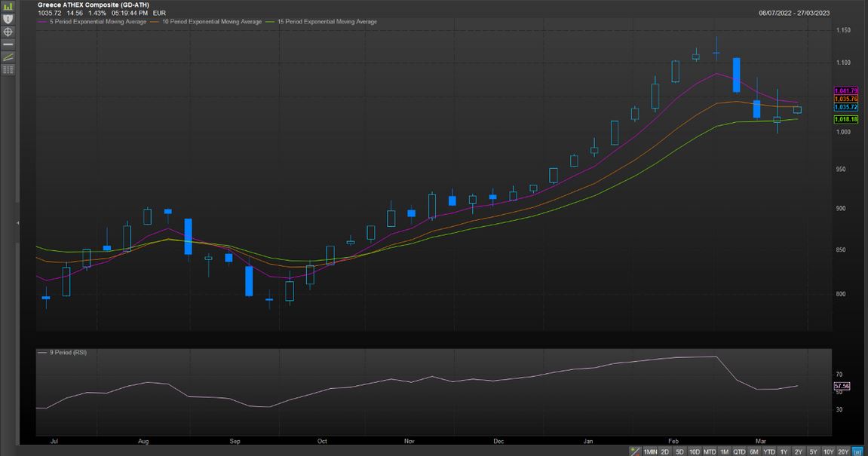Screen dimensions: 868x456
Task: Choose the QTD time range
Action: click(x=739, y=451)
